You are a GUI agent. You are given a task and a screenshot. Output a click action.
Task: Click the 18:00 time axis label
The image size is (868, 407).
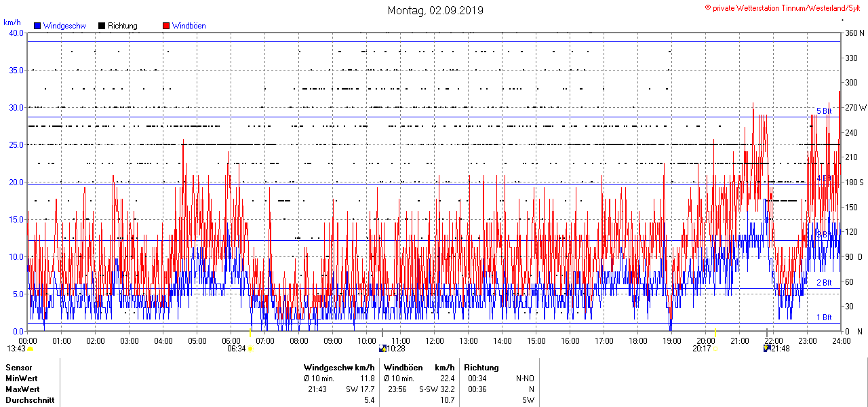(x=638, y=341)
